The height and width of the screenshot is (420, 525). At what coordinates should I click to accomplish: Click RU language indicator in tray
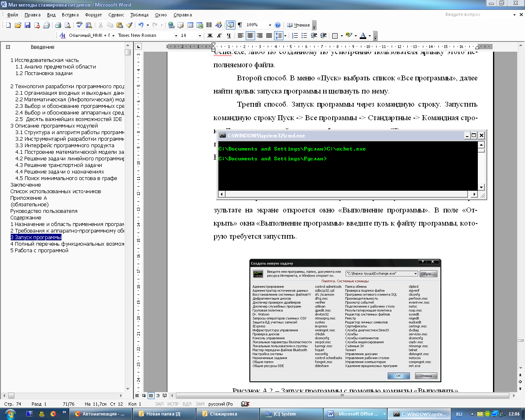459,414
